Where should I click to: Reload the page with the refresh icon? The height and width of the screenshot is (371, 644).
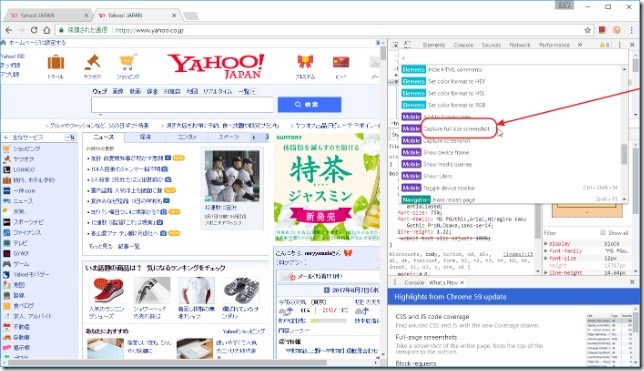pos(34,30)
